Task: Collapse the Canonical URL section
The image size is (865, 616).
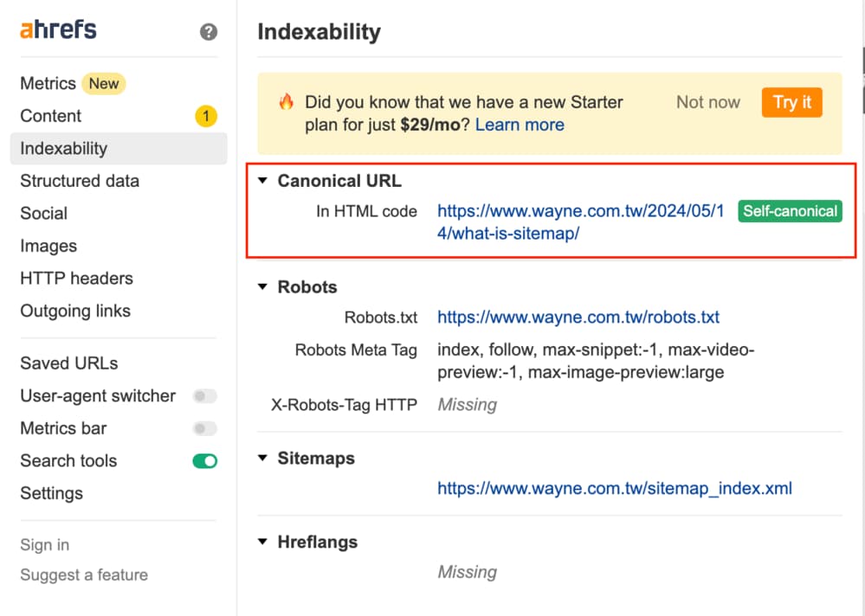Action: pyautogui.click(x=263, y=181)
